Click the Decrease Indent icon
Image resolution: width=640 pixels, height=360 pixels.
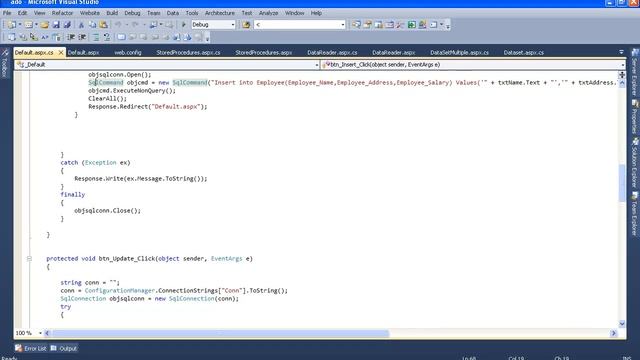click(x=71, y=38)
